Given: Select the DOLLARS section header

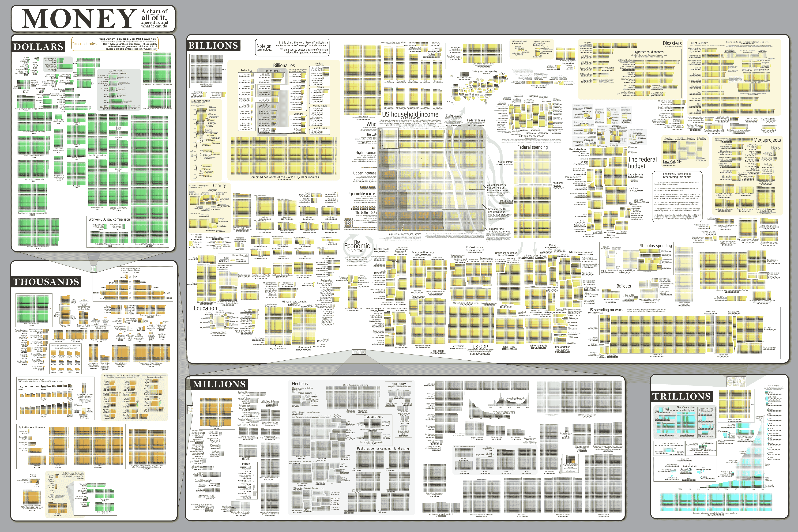Looking at the screenshot, I should [38, 46].
